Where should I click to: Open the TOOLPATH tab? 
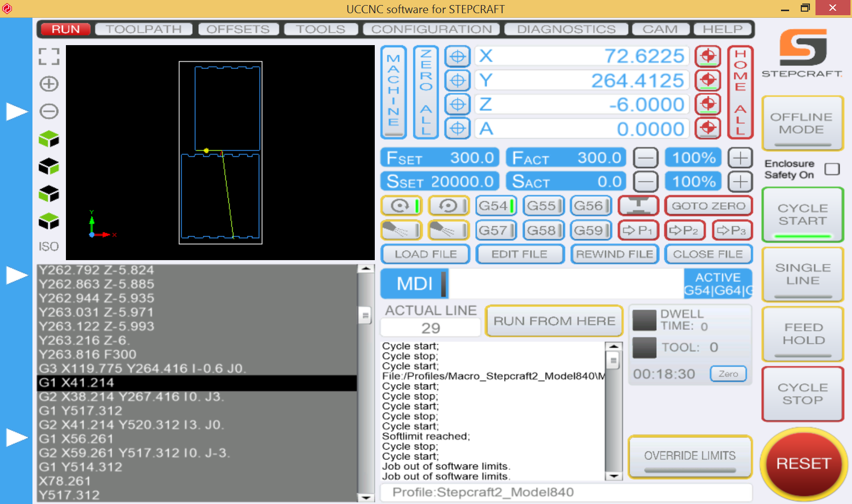pyautogui.click(x=144, y=29)
